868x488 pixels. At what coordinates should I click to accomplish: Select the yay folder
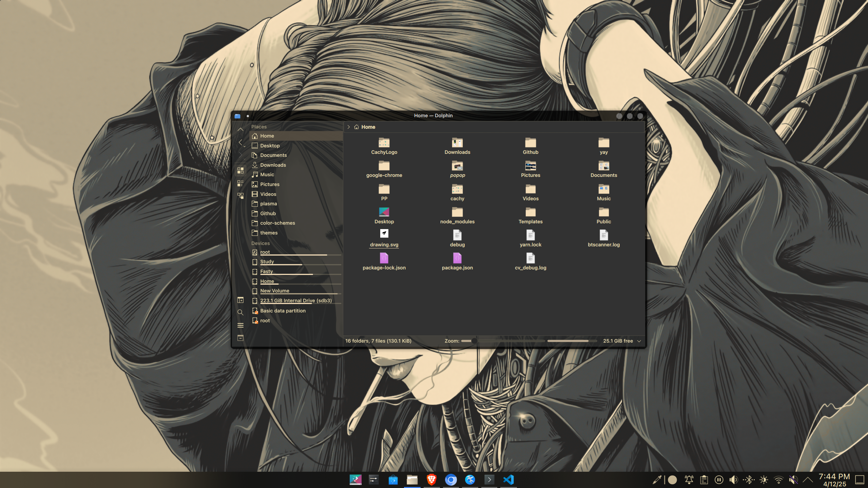tap(603, 146)
